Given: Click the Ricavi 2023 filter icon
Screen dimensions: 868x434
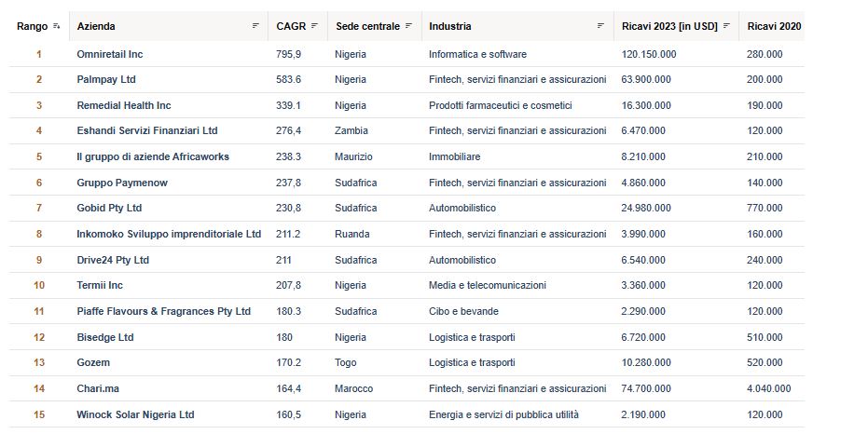Looking at the screenshot, I should 726,26.
